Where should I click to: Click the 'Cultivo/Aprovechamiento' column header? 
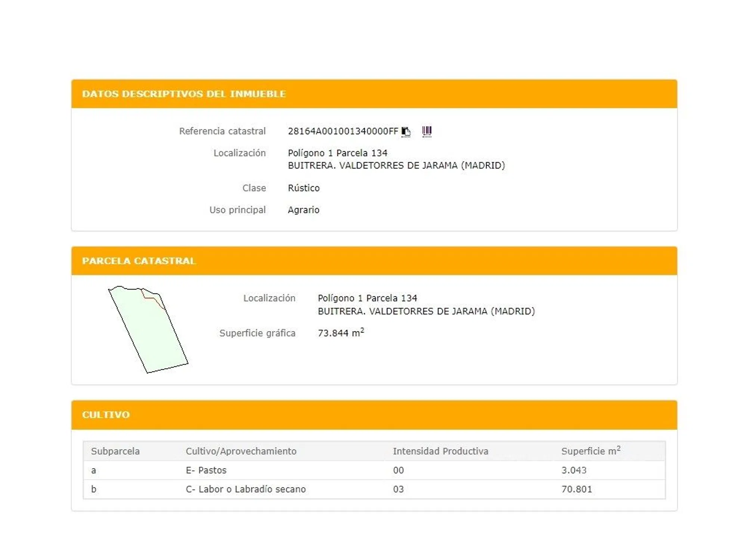click(x=241, y=451)
